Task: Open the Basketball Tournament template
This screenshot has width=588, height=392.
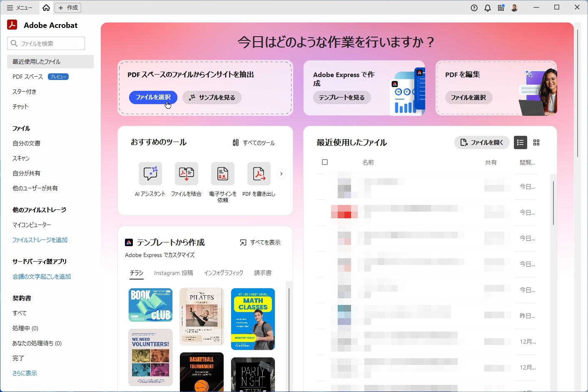Action: pyautogui.click(x=202, y=372)
